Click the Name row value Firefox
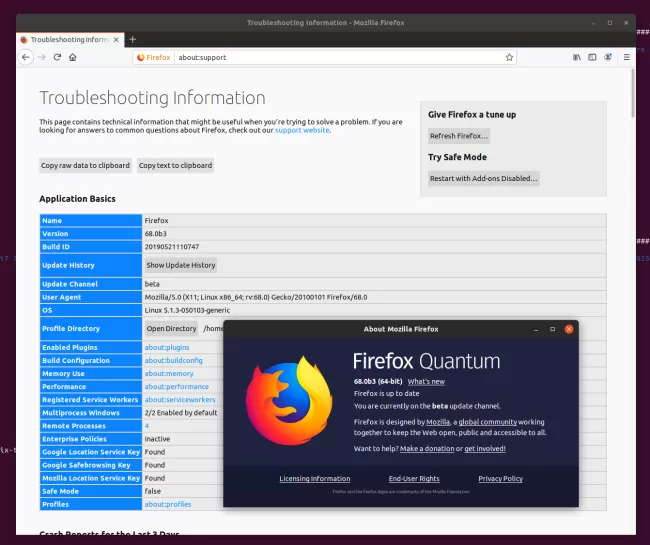This screenshot has width=650, height=545. click(x=156, y=221)
